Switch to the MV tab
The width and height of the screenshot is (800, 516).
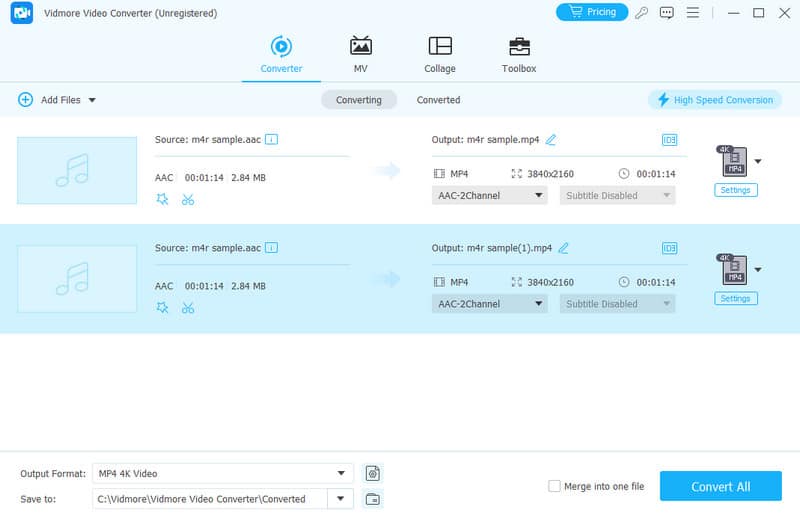tap(360, 54)
